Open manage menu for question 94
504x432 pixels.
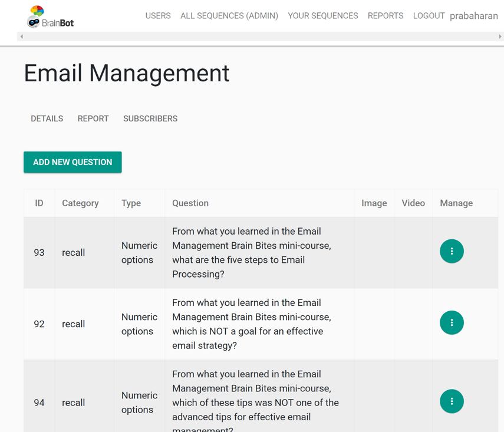(452, 401)
